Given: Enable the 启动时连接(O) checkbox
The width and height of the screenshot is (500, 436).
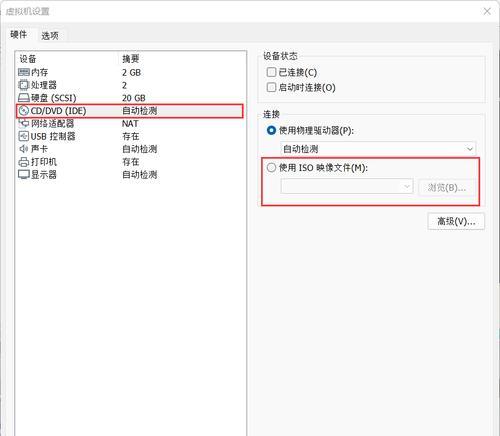Looking at the screenshot, I should point(271,87).
